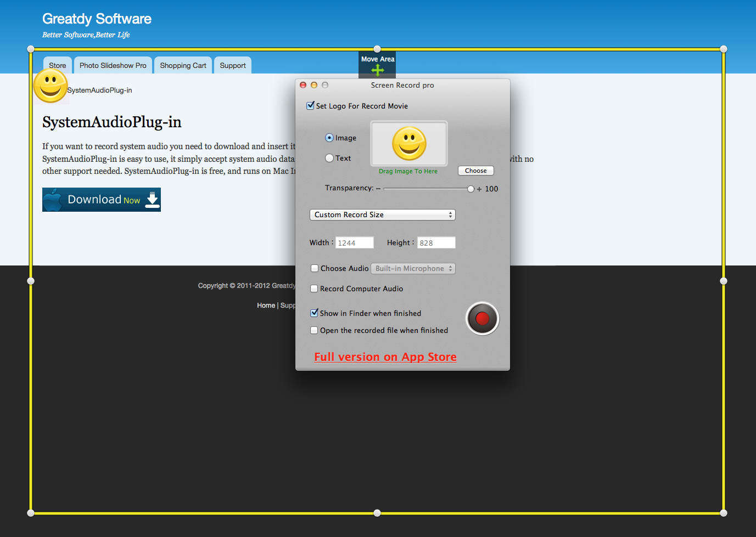The image size is (756, 537).
Task: Click the left-middle handle of the record area
Action: click(x=31, y=281)
